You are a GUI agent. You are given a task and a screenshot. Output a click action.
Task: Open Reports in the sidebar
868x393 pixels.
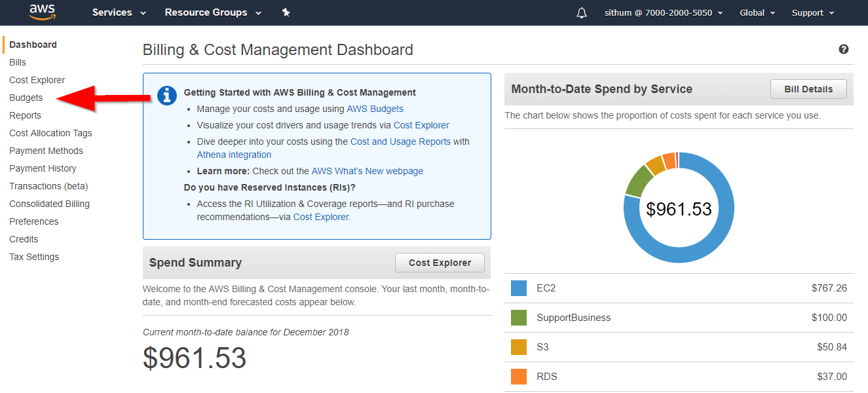tap(26, 115)
